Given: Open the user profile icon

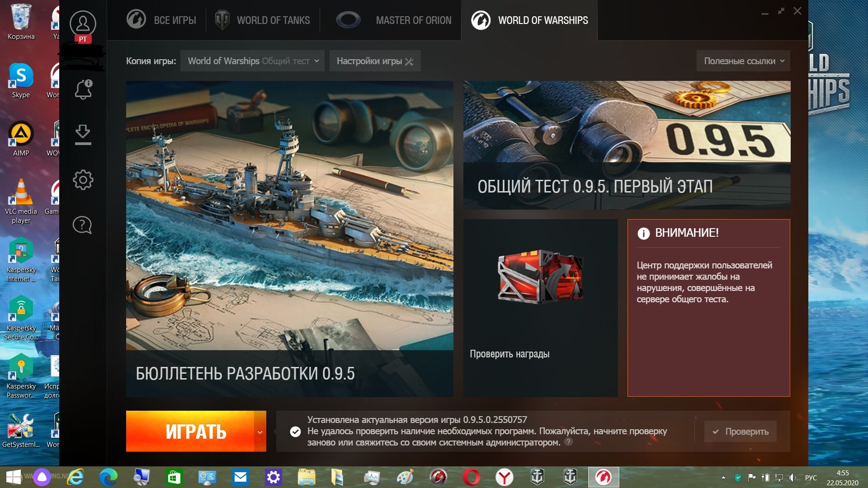Looking at the screenshot, I should point(83,23).
